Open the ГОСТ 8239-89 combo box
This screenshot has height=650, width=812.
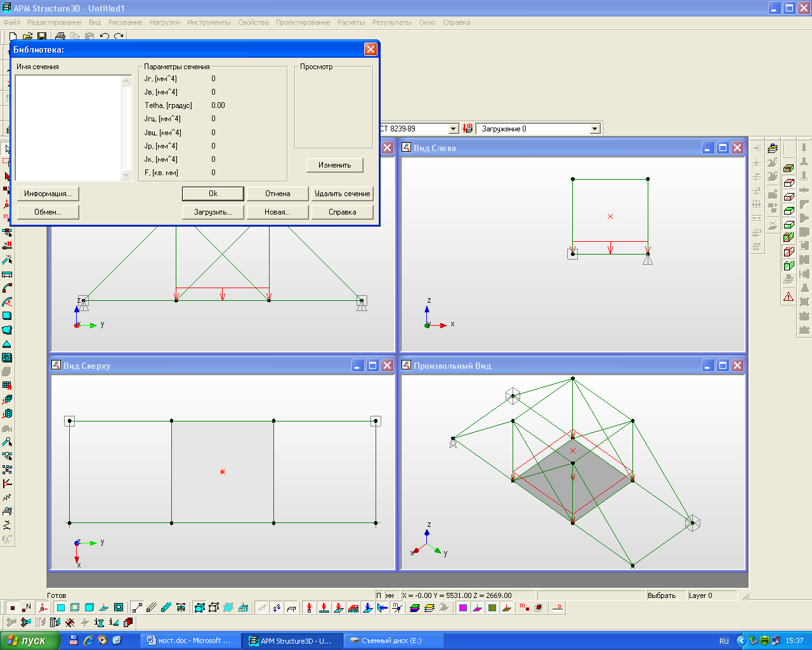[x=419, y=129]
